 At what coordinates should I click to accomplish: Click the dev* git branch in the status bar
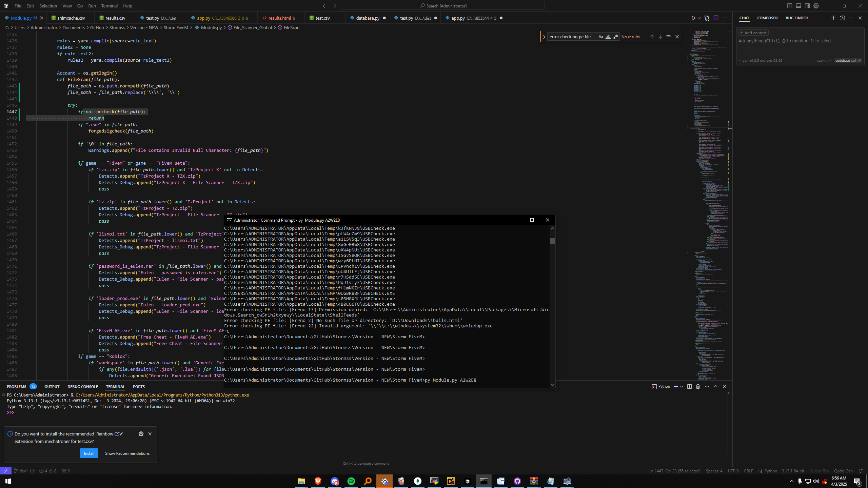click(20, 471)
